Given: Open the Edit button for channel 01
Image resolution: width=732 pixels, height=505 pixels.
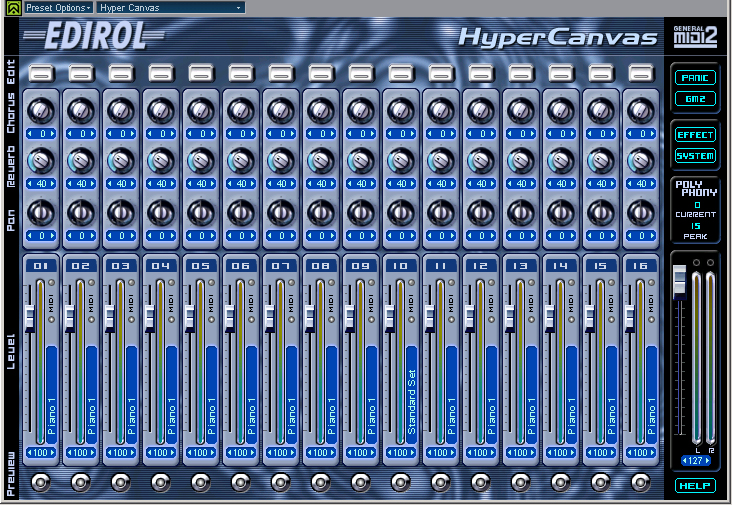Looking at the screenshot, I should pos(41,73).
